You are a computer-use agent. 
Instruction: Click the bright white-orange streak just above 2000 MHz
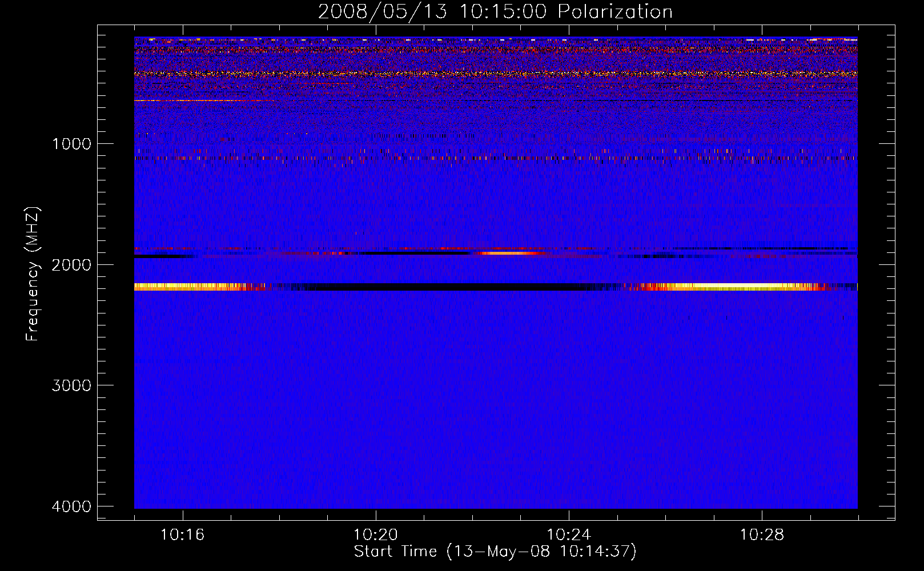click(508, 252)
